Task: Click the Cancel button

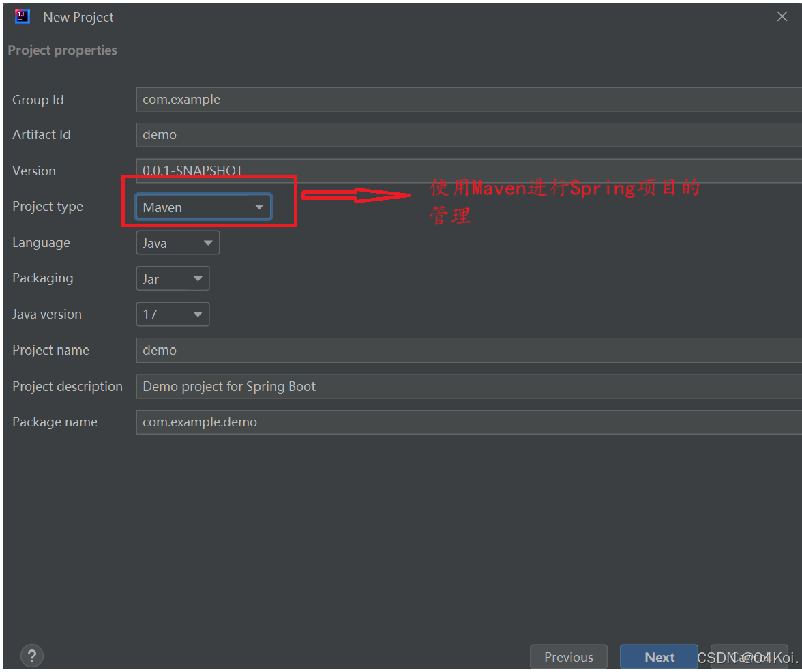Action: tap(749, 656)
